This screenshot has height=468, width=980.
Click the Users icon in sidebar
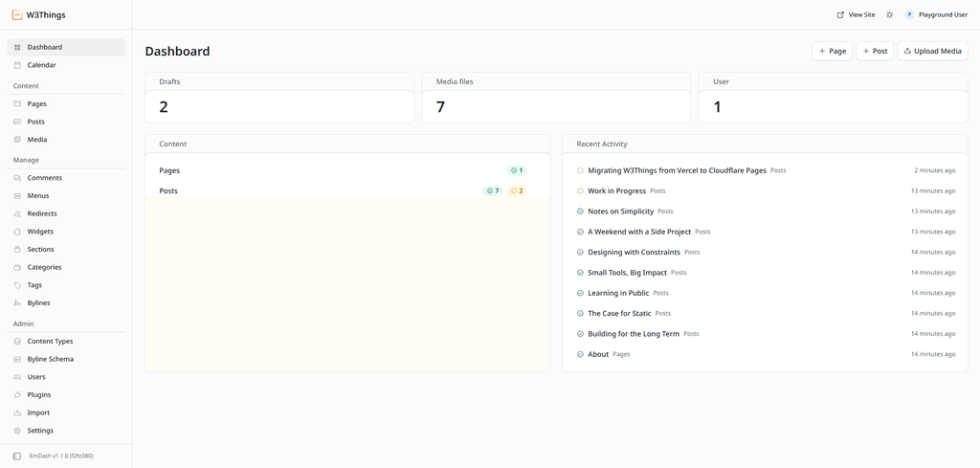[x=17, y=377]
